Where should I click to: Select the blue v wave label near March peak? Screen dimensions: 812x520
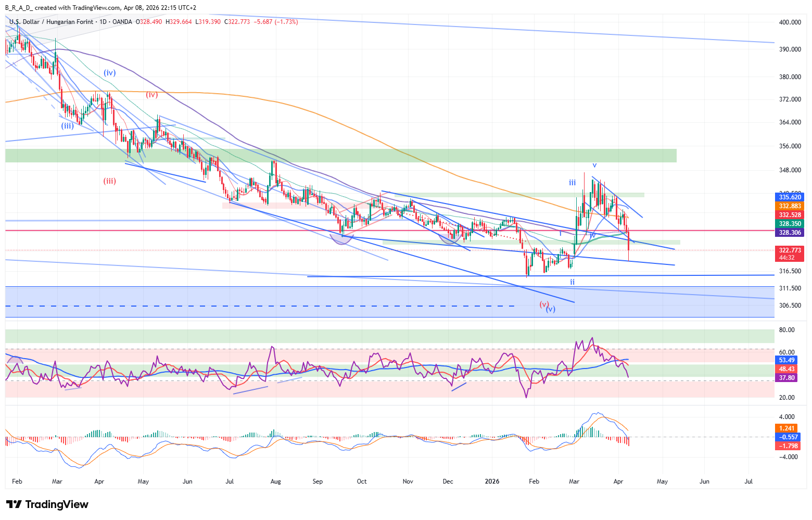(594, 165)
